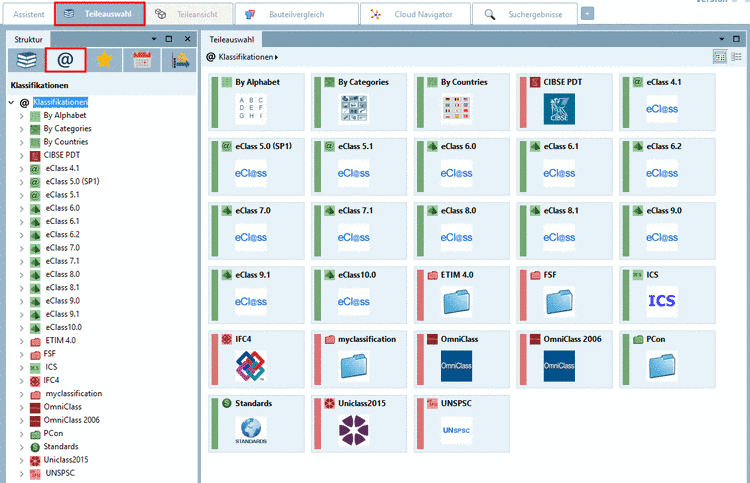Switch to list view icon
The image size is (750, 483).
tap(737, 57)
